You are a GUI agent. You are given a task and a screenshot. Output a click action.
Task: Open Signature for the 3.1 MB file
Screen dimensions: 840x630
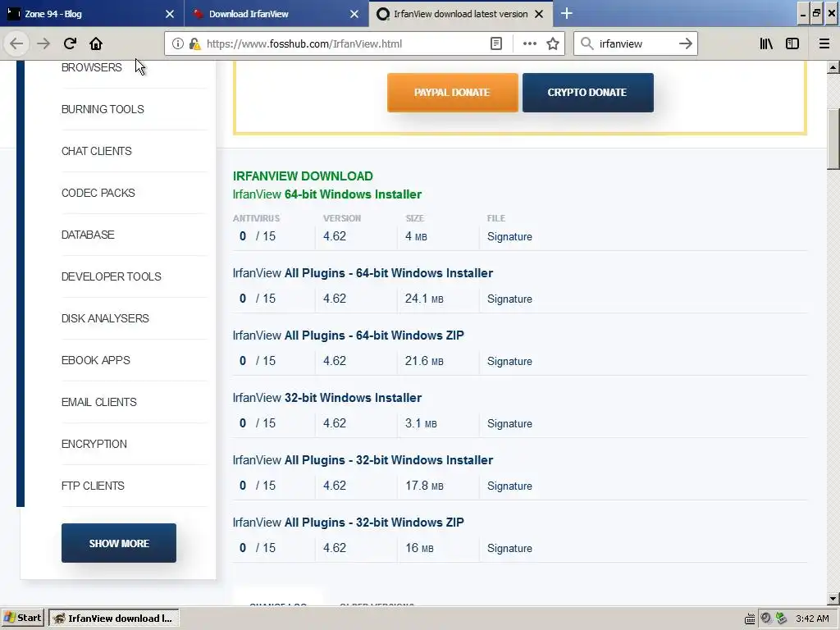pyautogui.click(x=509, y=423)
